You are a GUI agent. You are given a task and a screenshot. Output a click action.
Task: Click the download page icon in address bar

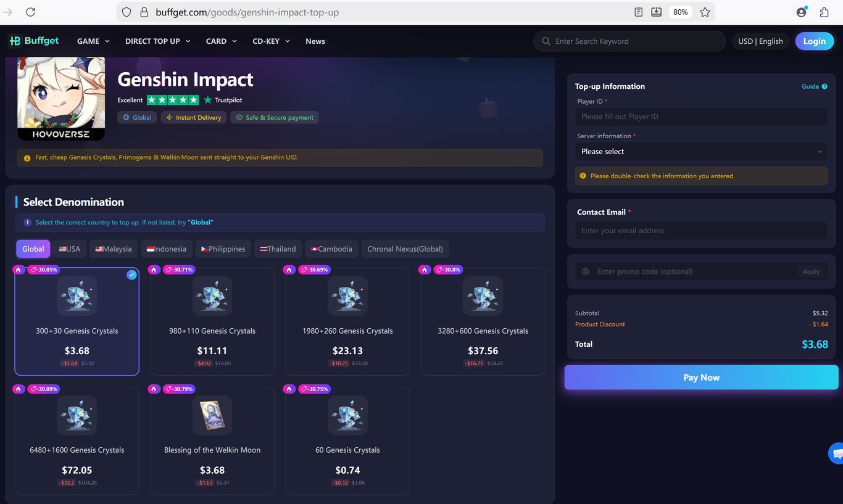[x=657, y=12]
